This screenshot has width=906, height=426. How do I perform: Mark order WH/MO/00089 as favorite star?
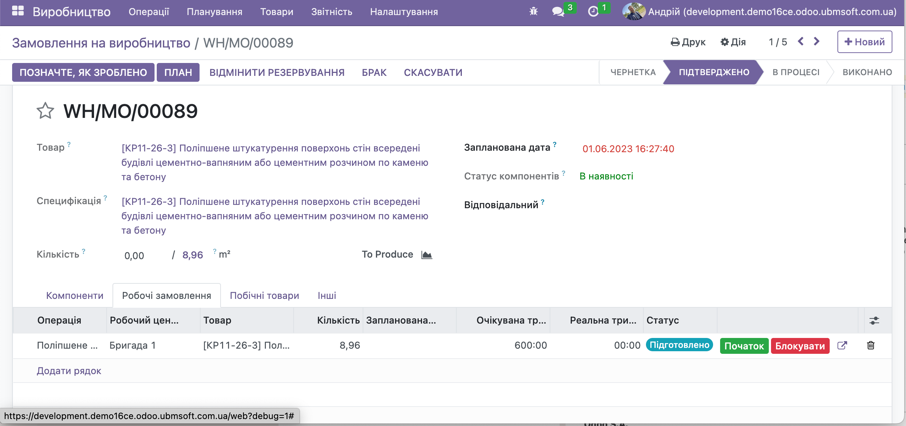coord(45,111)
